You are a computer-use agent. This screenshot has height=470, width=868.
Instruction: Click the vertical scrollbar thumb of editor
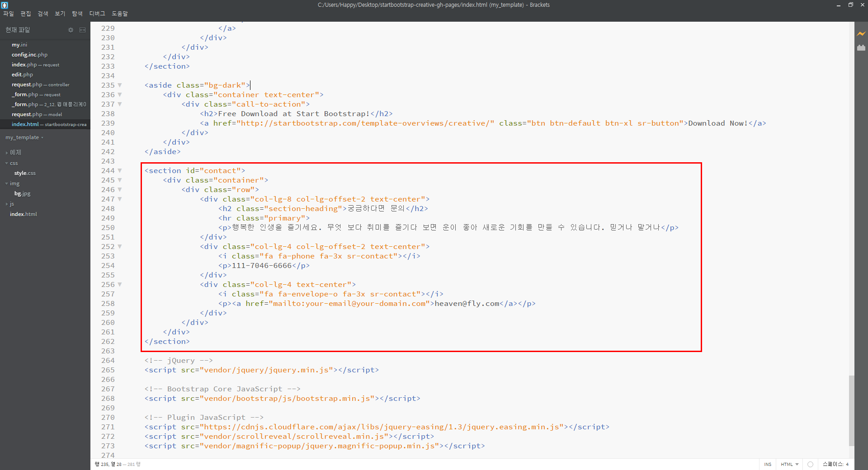pyautogui.click(x=851, y=410)
